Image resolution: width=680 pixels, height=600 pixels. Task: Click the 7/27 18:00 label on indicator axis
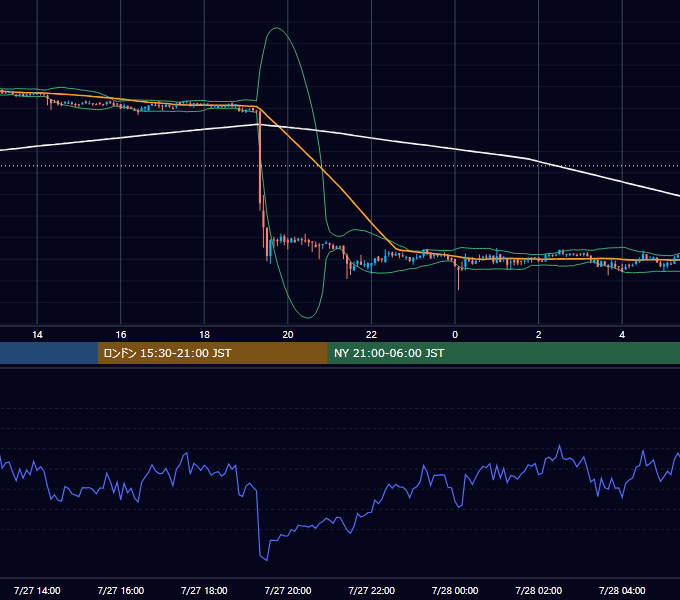tap(204, 590)
